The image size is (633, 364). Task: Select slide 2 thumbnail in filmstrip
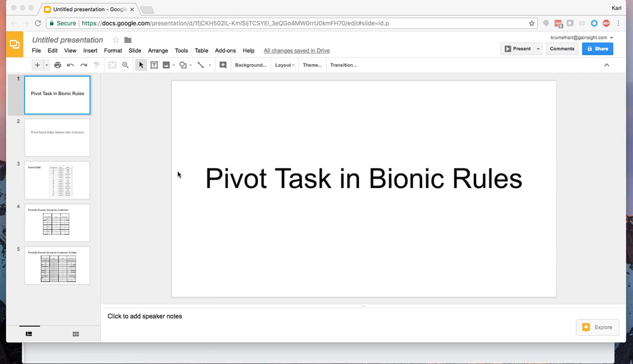(x=57, y=138)
